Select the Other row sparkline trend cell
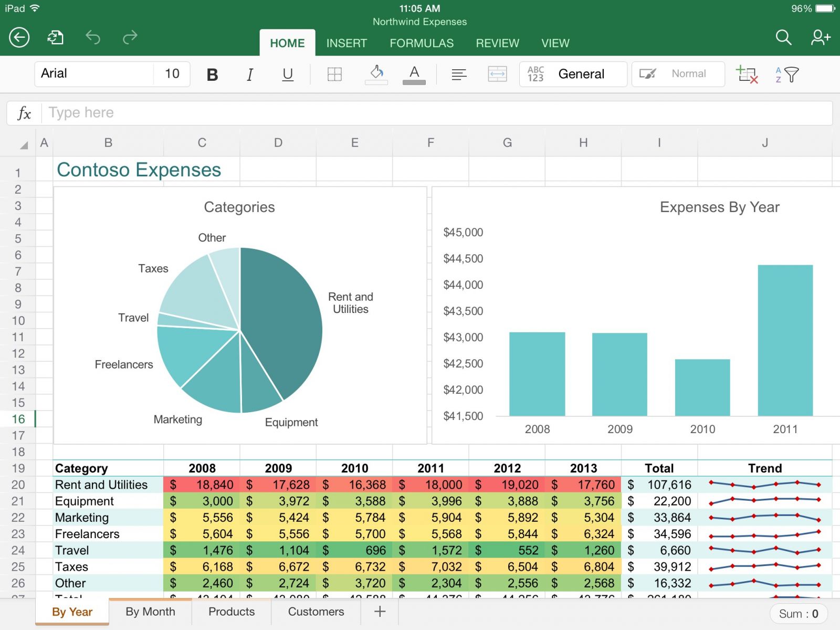The height and width of the screenshot is (630, 840). pos(765,583)
